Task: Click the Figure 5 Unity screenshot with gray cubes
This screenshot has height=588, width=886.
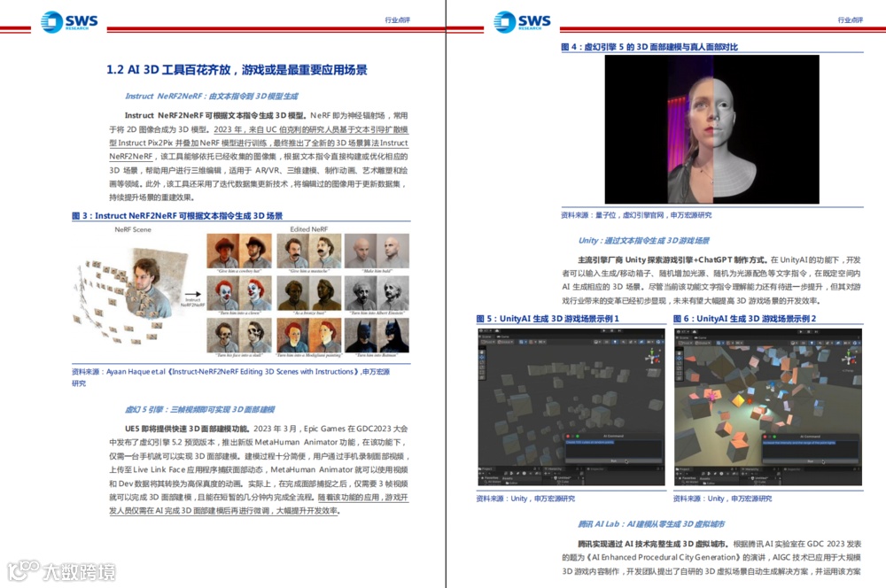Action: pos(571,407)
